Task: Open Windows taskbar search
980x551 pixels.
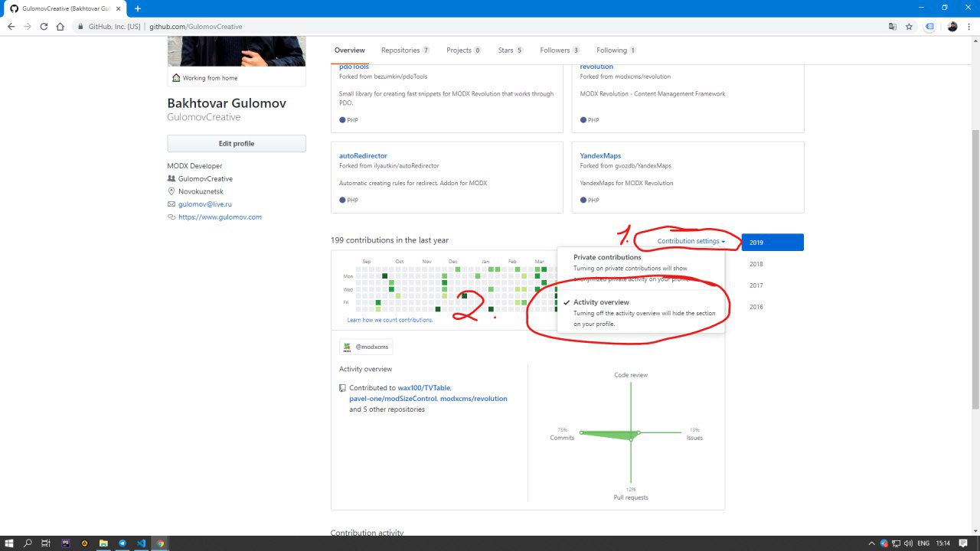Action: coord(28,543)
